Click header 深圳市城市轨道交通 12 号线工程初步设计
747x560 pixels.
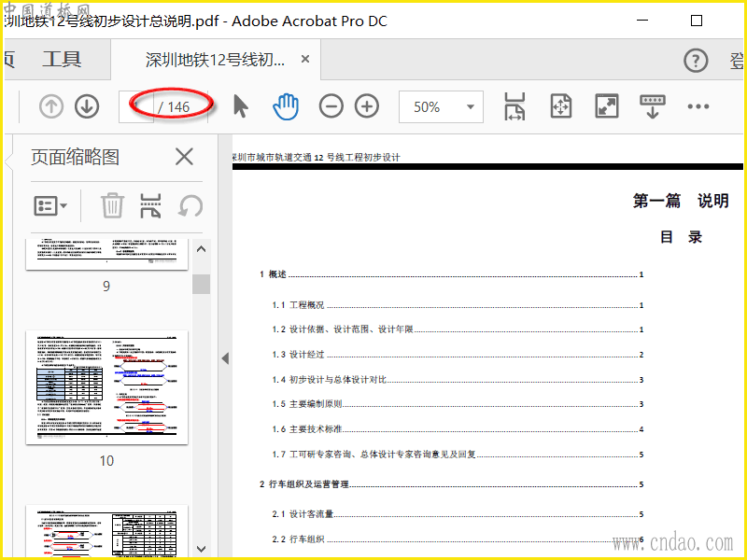pyautogui.click(x=317, y=157)
